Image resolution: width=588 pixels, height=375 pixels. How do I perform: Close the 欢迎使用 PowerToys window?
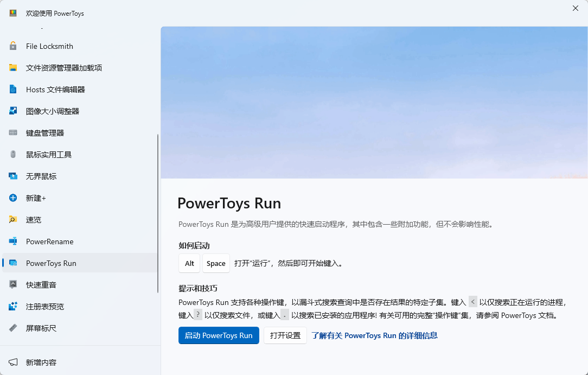(575, 8)
